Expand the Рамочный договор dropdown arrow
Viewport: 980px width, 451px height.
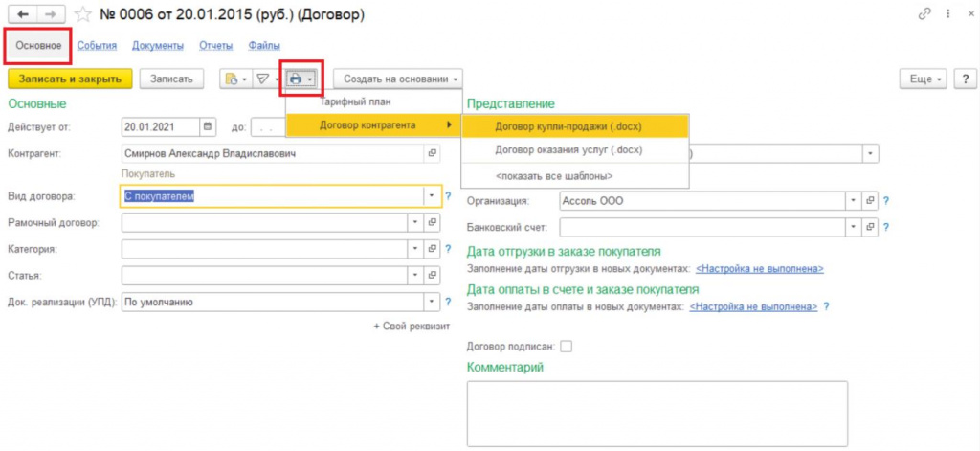click(416, 222)
